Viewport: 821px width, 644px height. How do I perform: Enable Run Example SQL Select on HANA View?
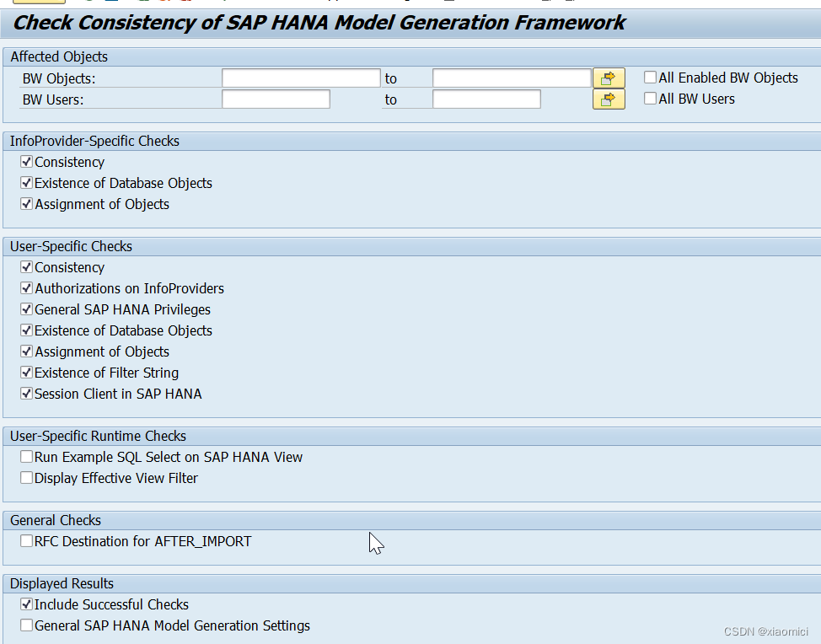click(x=26, y=457)
